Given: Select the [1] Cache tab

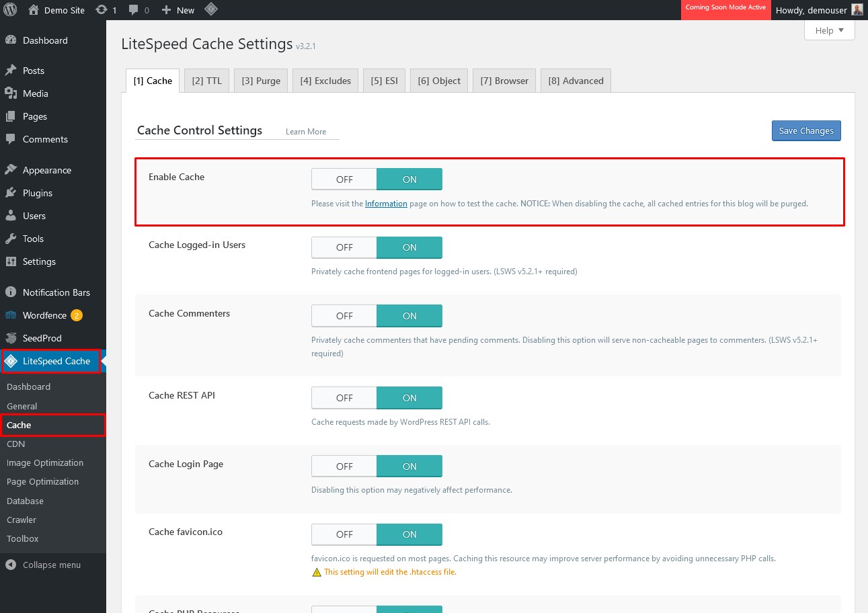Looking at the screenshot, I should 153,81.
